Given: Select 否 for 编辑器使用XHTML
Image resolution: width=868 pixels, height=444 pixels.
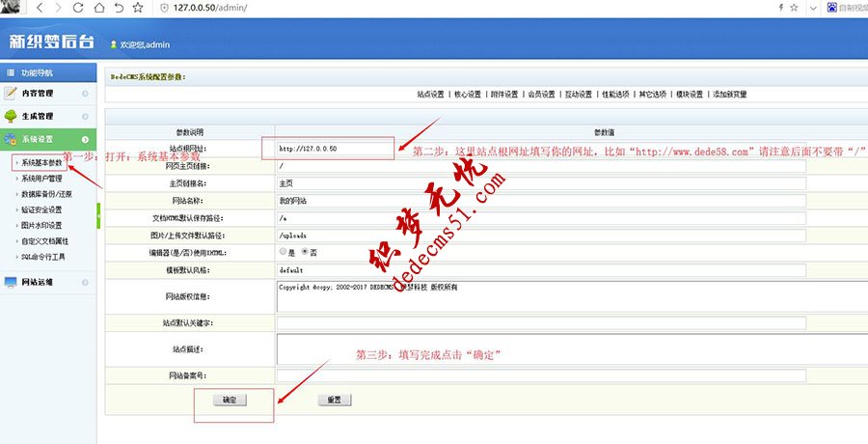Looking at the screenshot, I should click(305, 252).
